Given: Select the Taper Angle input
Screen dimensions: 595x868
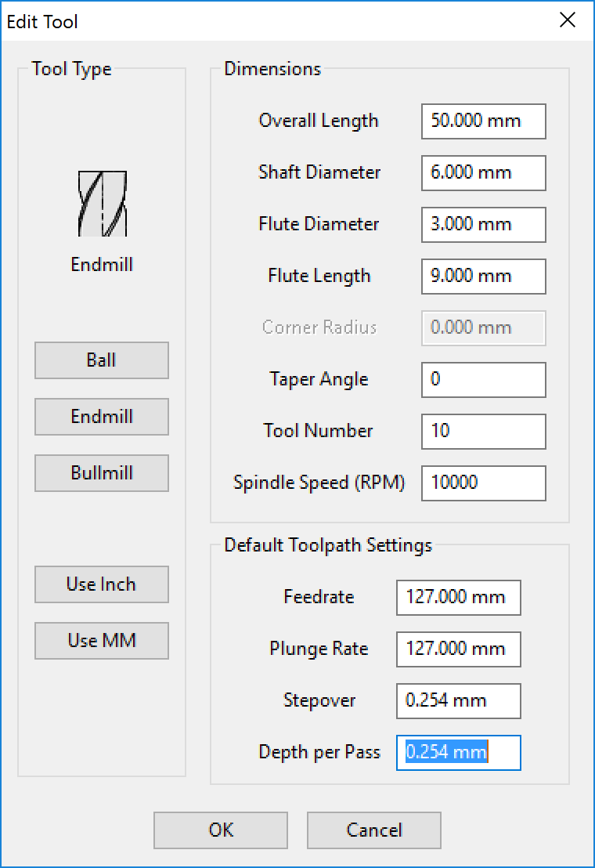Looking at the screenshot, I should point(484,380).
